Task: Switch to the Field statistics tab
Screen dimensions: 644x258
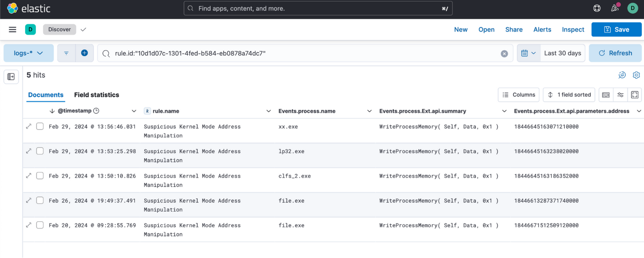Action: coord(97,95)
